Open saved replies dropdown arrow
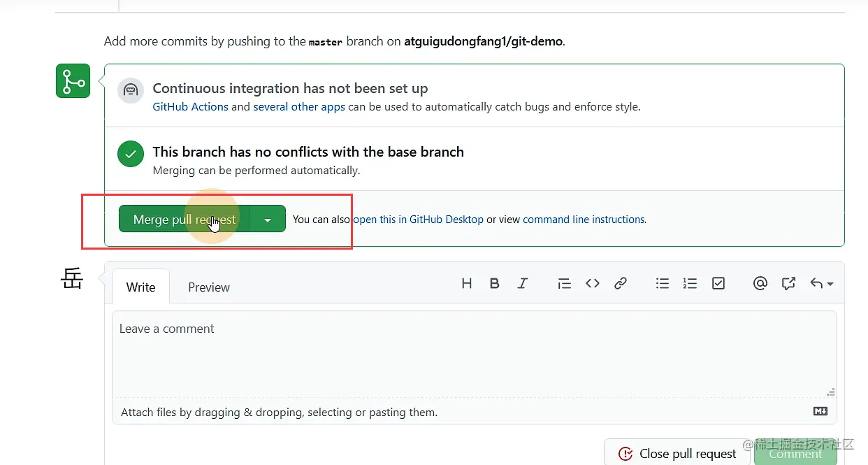The height and width of the screenshot is (465, 868). coord(822,283)
